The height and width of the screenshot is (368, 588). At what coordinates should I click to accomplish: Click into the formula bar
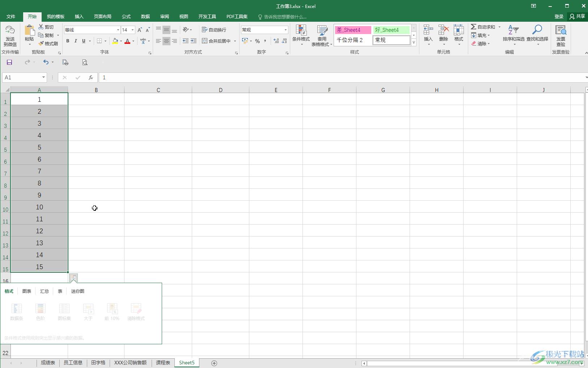342,78
